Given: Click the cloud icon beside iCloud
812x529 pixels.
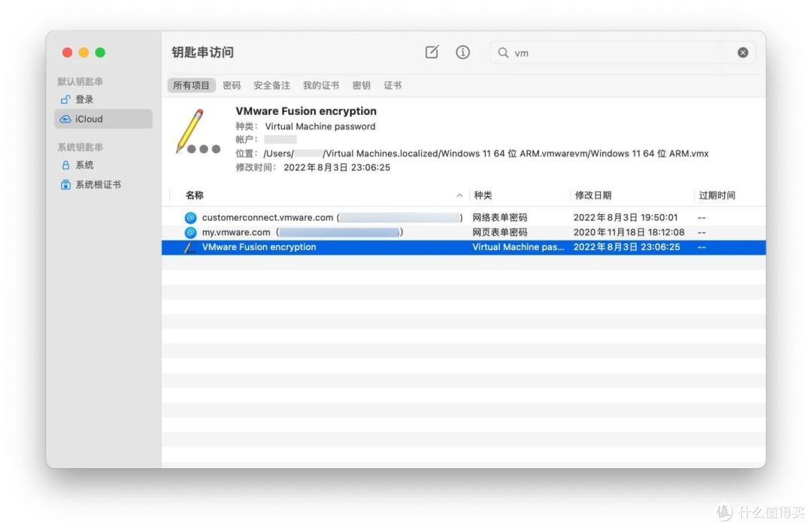Looking at the screenshot, I should [x=65, y=119].
